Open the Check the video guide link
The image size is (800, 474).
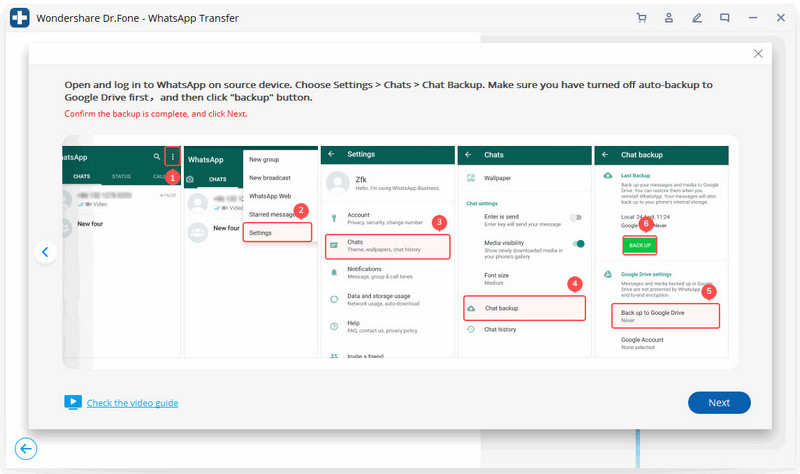coord(132,403)
